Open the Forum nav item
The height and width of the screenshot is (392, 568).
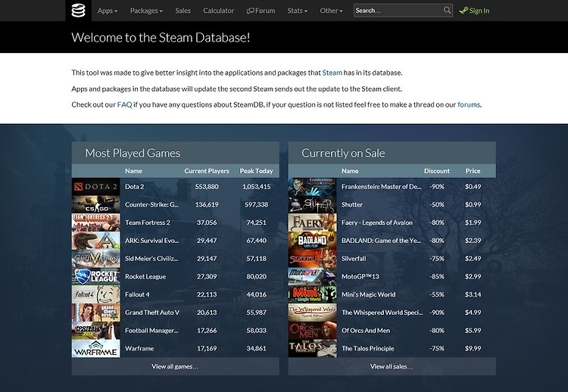coord(261,11)
